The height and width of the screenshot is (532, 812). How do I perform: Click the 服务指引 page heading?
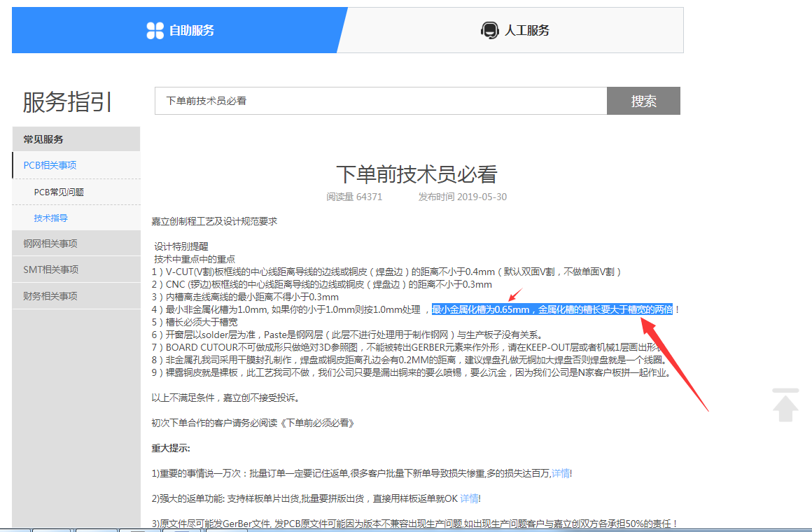(67, 102)
